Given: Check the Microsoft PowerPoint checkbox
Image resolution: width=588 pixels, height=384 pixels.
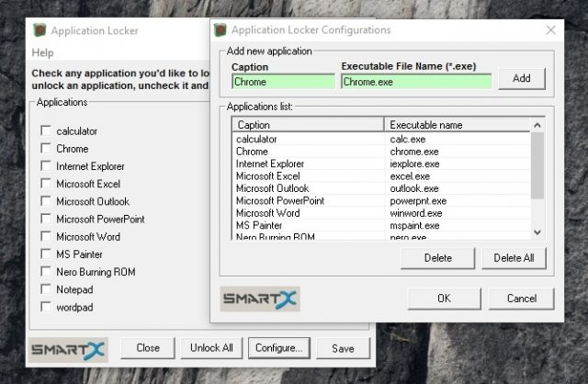Looking at the screenshot, I should click(46, 219).
